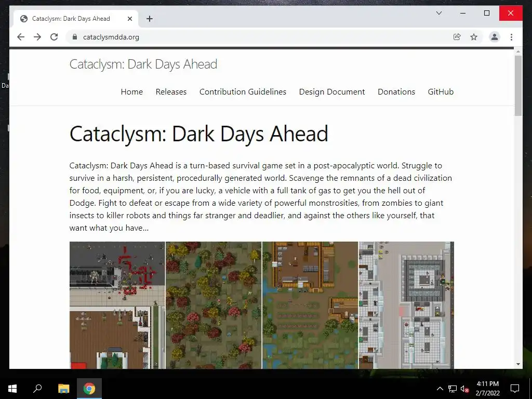Open the zombie street fight screenshot
The image size is (532, 399).
click(x=117, y=305)
